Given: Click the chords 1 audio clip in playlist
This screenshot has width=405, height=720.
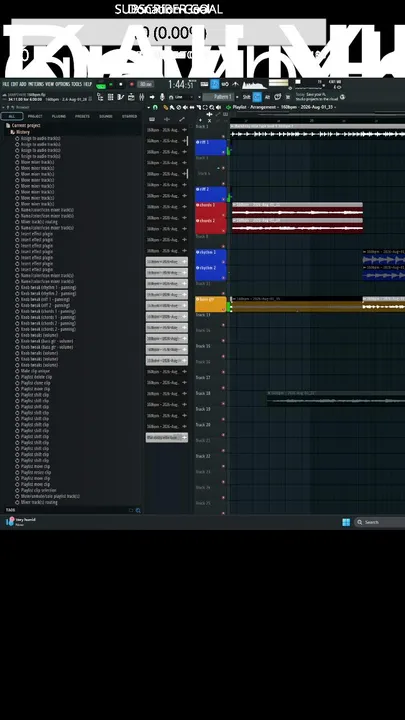Looking at the screenshot, I should point(297,210).
